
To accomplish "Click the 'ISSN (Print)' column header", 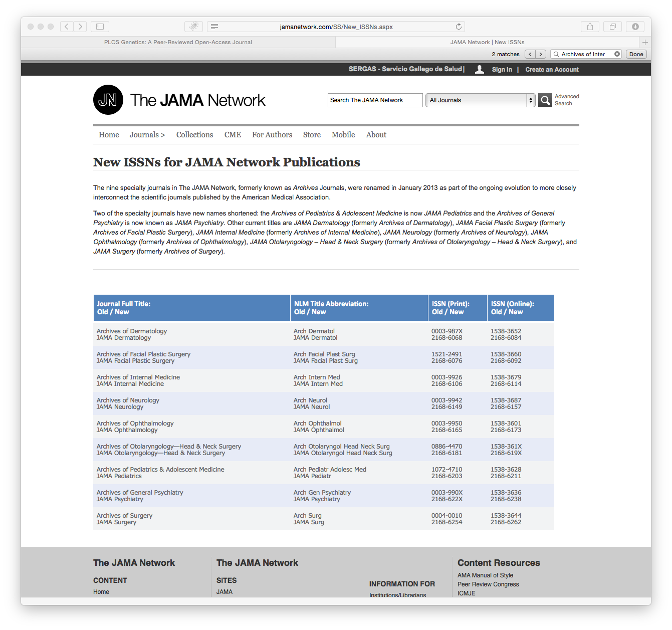I will [458, 308].
